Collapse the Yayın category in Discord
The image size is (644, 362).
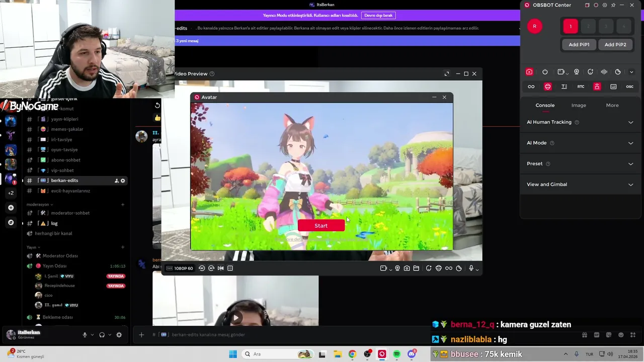33,247
